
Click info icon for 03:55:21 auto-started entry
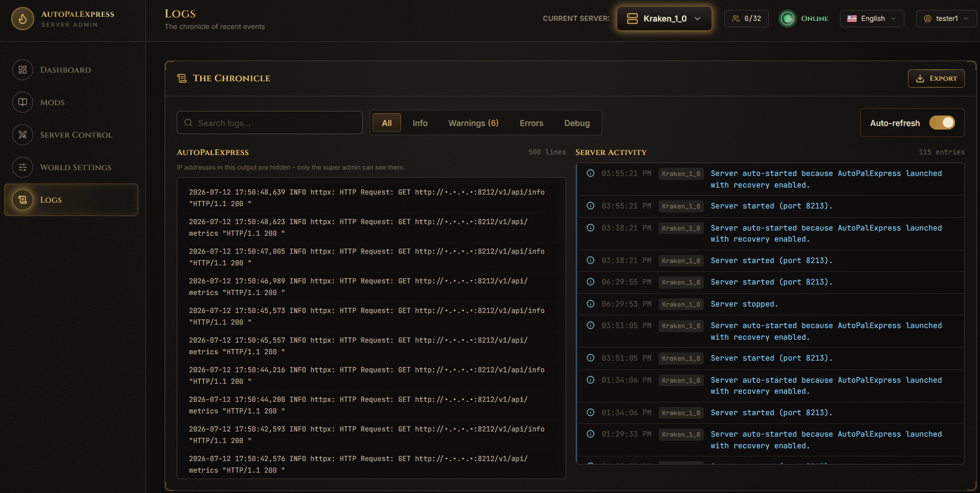pyautogui.click(x=591, y=173)
